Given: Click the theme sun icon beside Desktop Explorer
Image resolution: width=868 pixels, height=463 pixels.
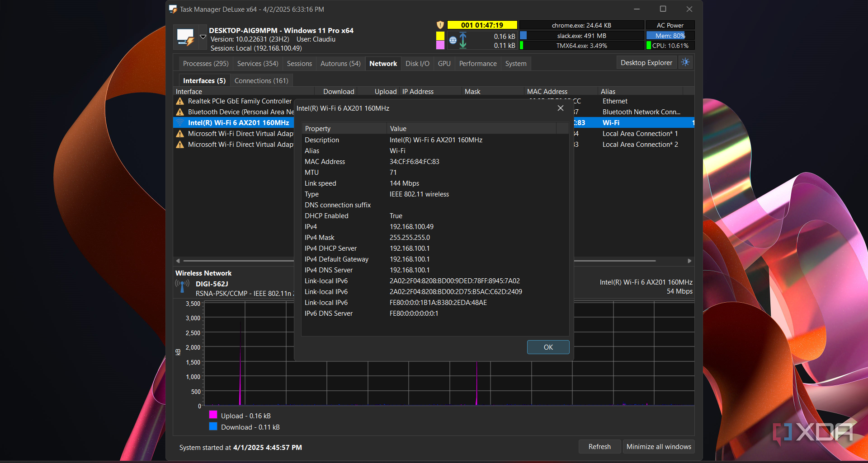Looking at the screenshot, I should pos(685,62).
